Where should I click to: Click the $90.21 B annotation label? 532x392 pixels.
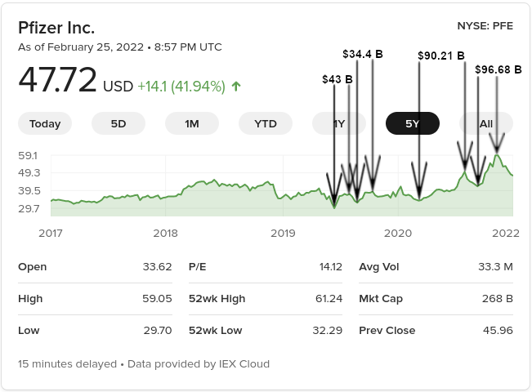tap(440, 56)
